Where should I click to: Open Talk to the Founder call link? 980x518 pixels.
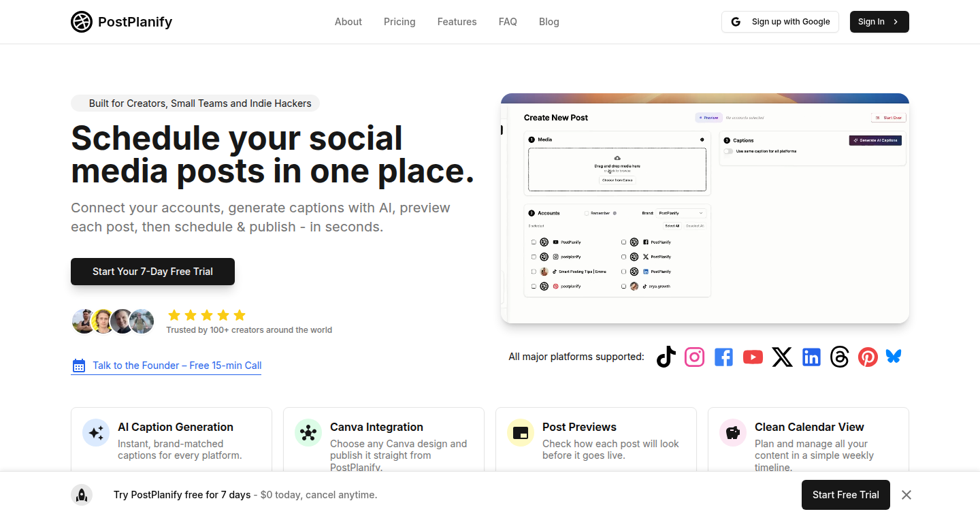(166, 366)
